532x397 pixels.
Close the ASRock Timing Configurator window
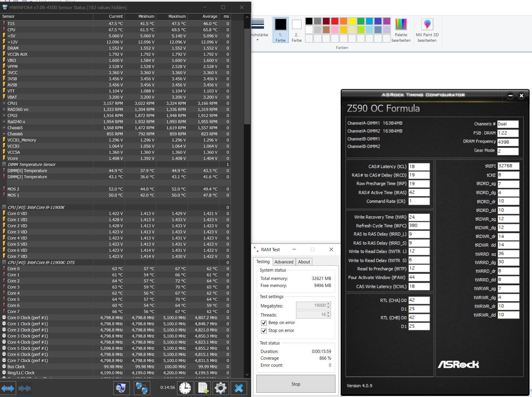click(521, 95)
